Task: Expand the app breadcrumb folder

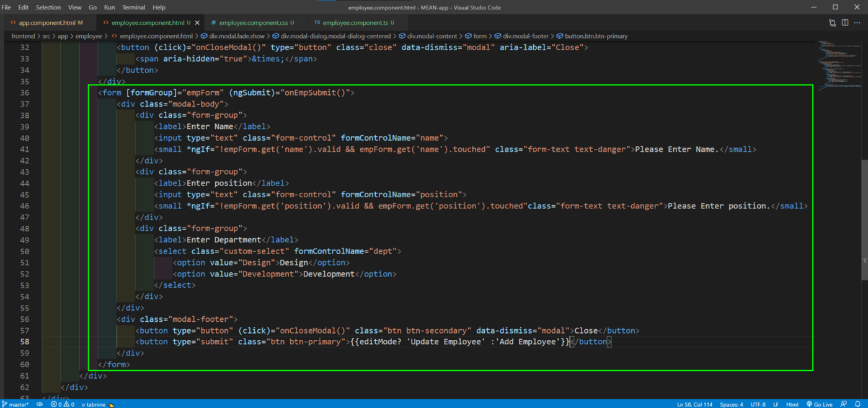Action: (63, 36)
